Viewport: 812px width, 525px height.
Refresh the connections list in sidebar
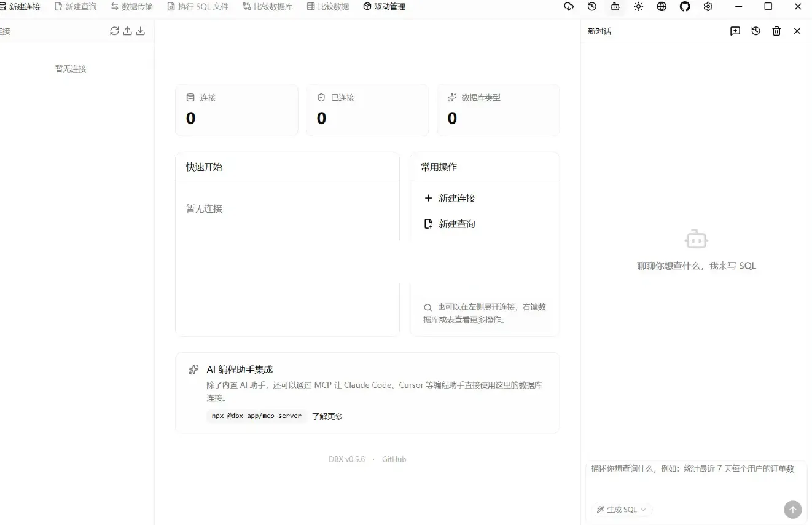pyautogui.click(x=114, y=31)
